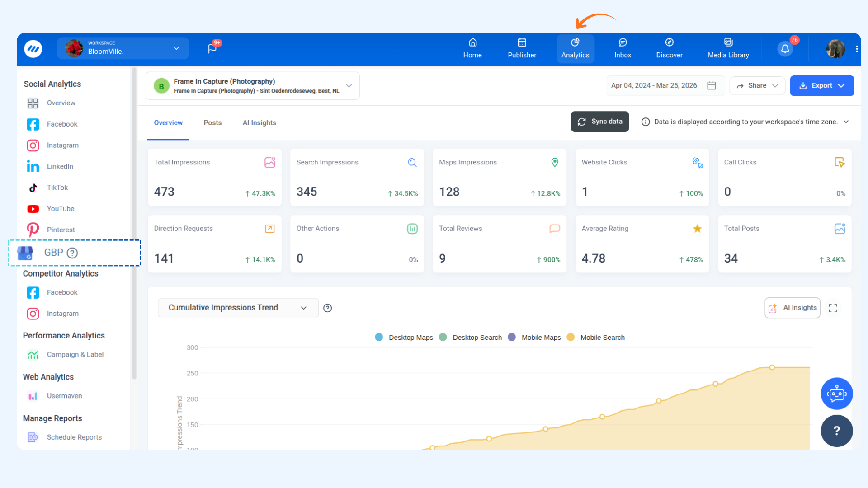Viewport: 868px width, 488px height.
Task: Expand the BloomVille workspace dropdown
Action: pyautogui.click(x=176, y=48)
